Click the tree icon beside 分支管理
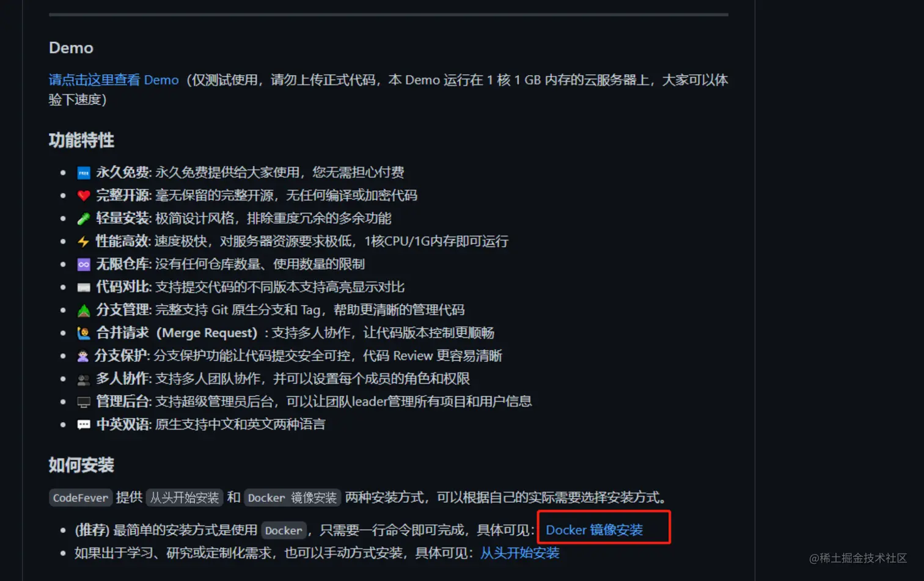The image size is (924, 581). click(x=84, y=310)
